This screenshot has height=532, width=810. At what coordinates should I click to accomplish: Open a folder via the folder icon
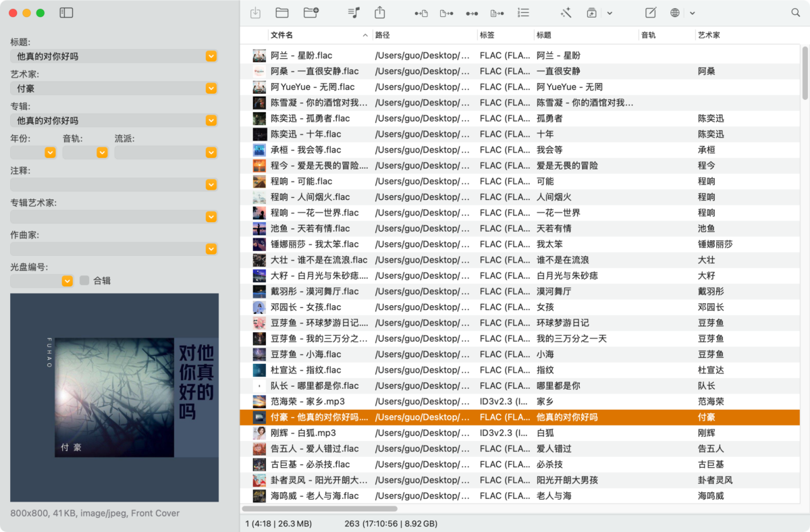[282, 13]
